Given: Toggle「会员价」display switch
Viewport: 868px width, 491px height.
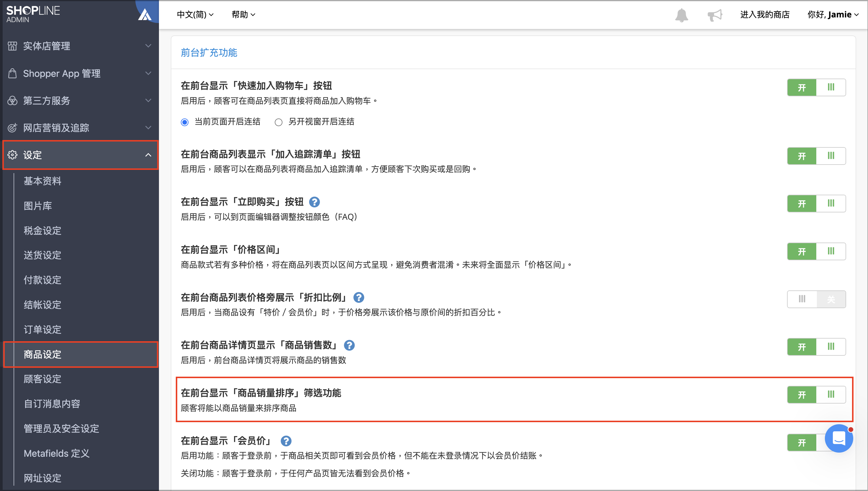Looking at the screenshot, I should point(806,443).
